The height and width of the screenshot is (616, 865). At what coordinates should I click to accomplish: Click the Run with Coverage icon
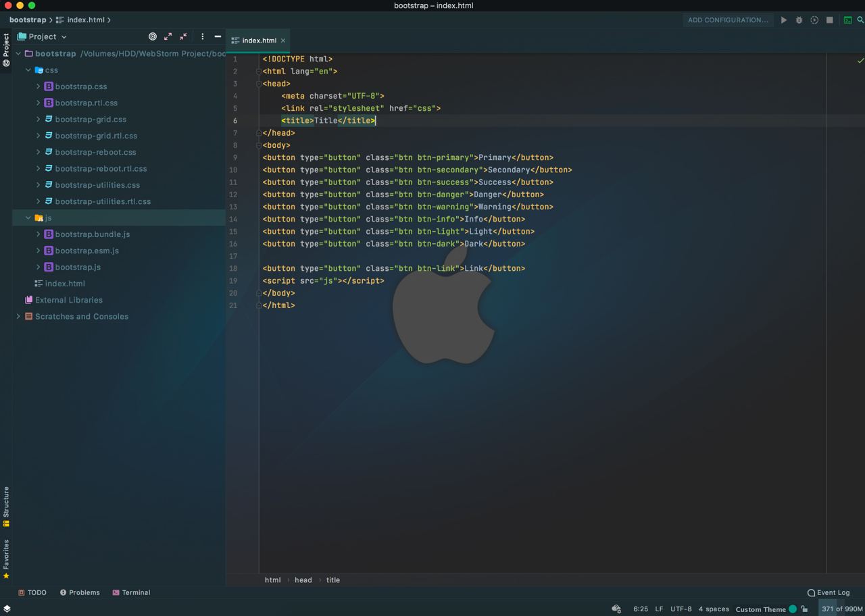[814, 20]
